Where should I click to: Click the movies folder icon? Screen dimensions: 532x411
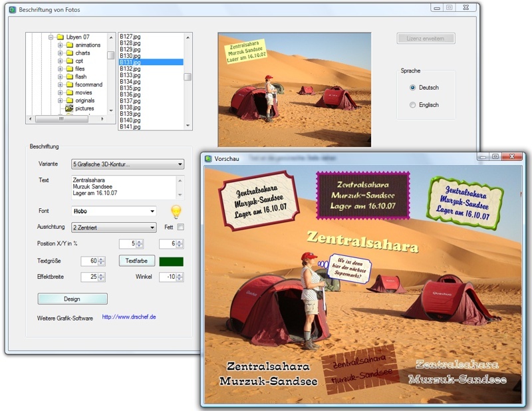(68, 92)
